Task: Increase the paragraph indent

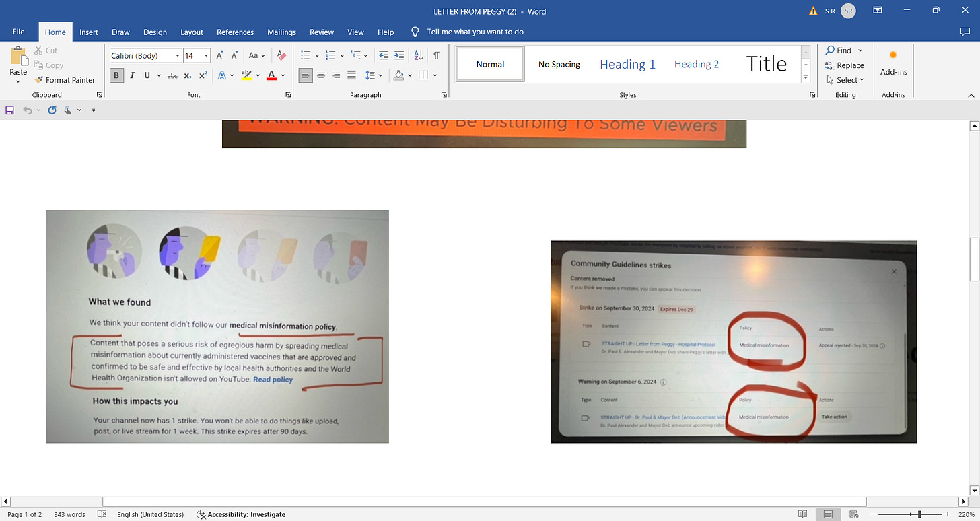Action: click(399, 55)
